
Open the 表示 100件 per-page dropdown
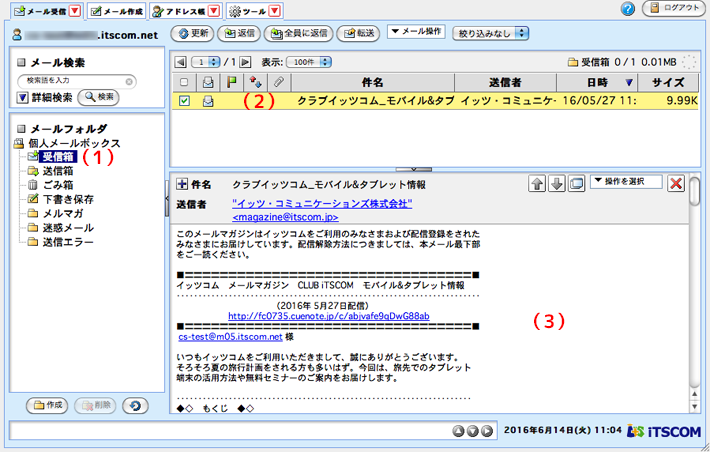coord(311,62)
